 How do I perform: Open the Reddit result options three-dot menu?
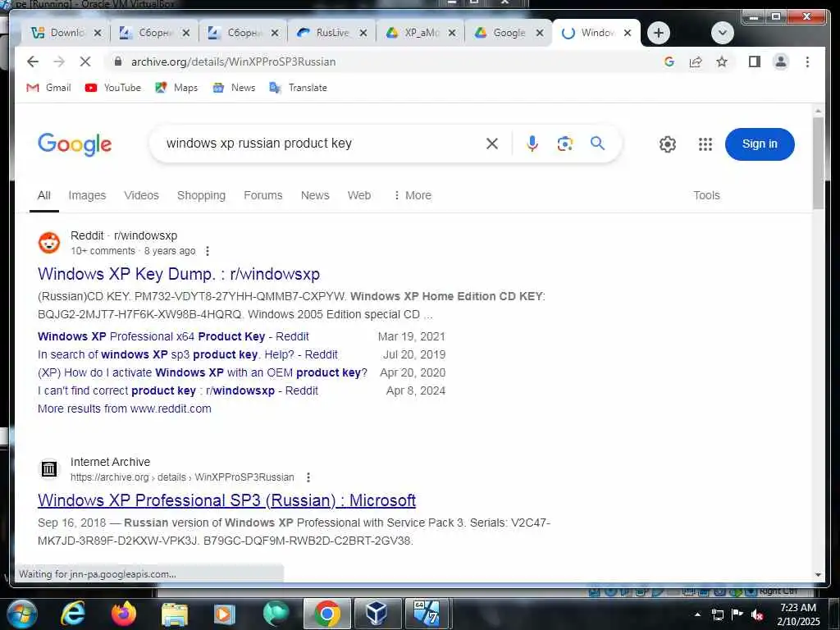(208, 251)
